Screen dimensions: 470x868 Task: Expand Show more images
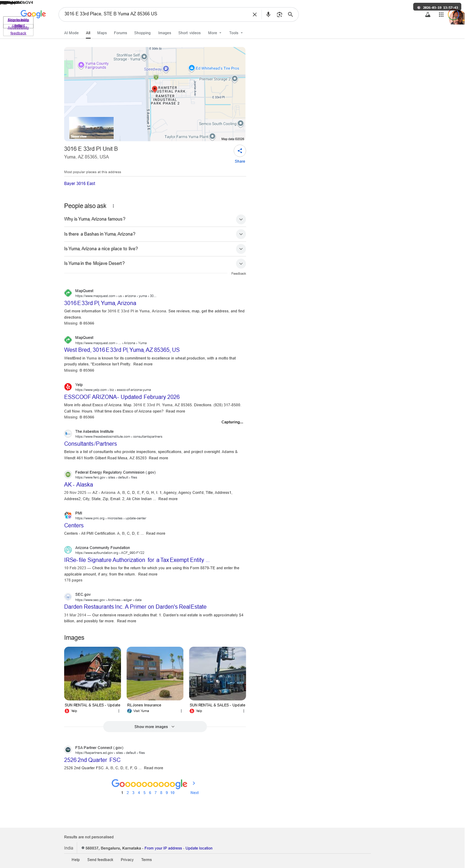tap(155, 727)
